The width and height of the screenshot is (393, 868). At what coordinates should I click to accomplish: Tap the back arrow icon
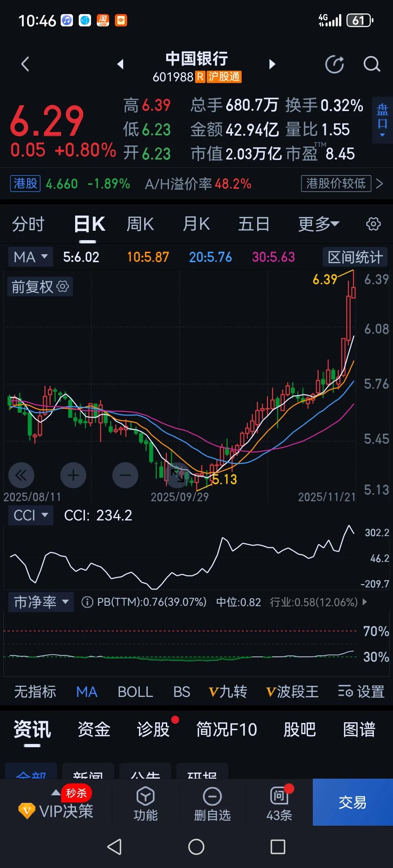click(x=25, y=64)
